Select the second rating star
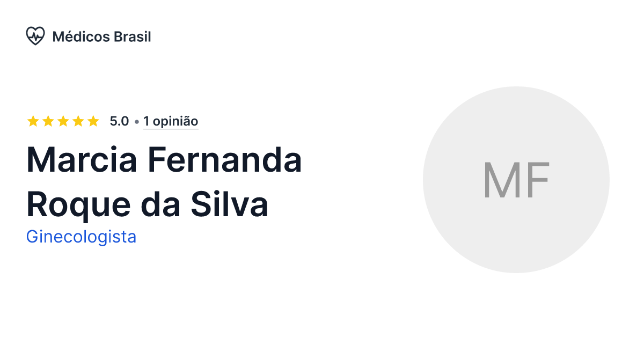 [x=47, y=121]
